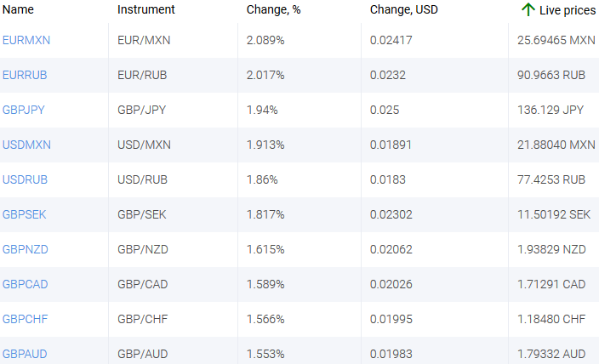Screen dimensions: 599x364
Task: Click the Change, USD column header
Action: click(x=402, y=9)
